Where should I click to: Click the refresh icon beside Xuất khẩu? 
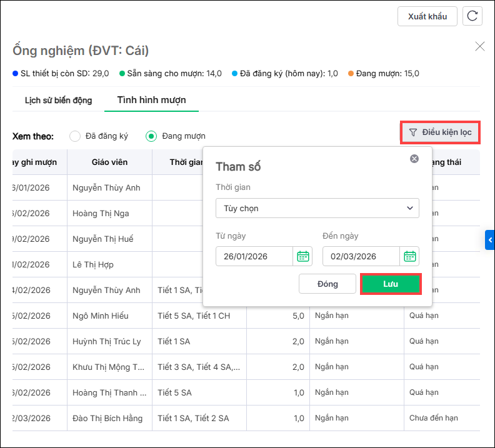[x=472, y=16]
